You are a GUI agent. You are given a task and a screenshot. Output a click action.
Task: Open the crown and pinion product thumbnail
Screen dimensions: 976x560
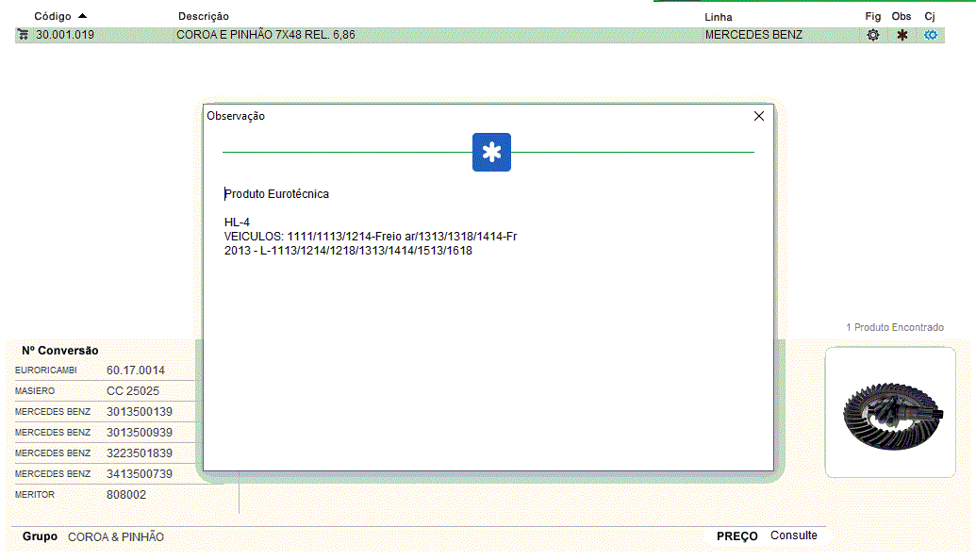(890, 413)
